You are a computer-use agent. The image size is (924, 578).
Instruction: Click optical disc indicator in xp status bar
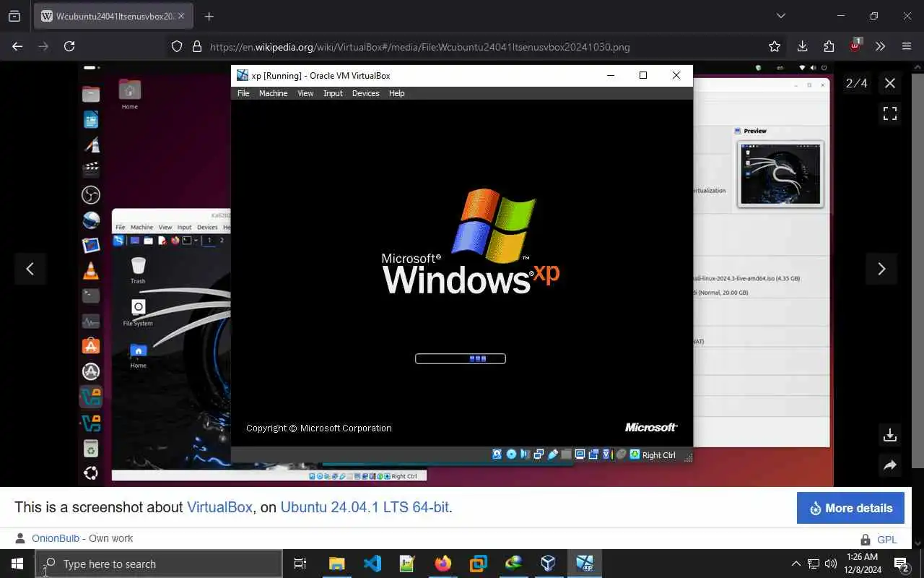511,454
